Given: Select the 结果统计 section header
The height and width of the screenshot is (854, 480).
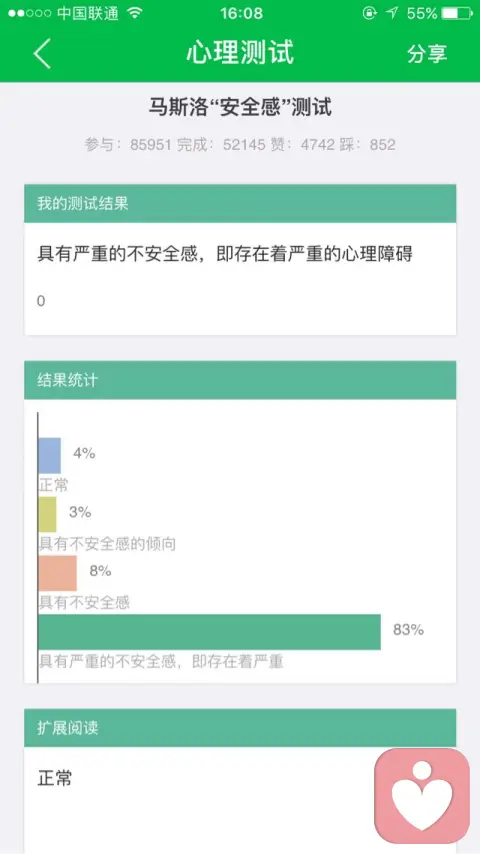Looking at the screenshot, I should [240, 380].
